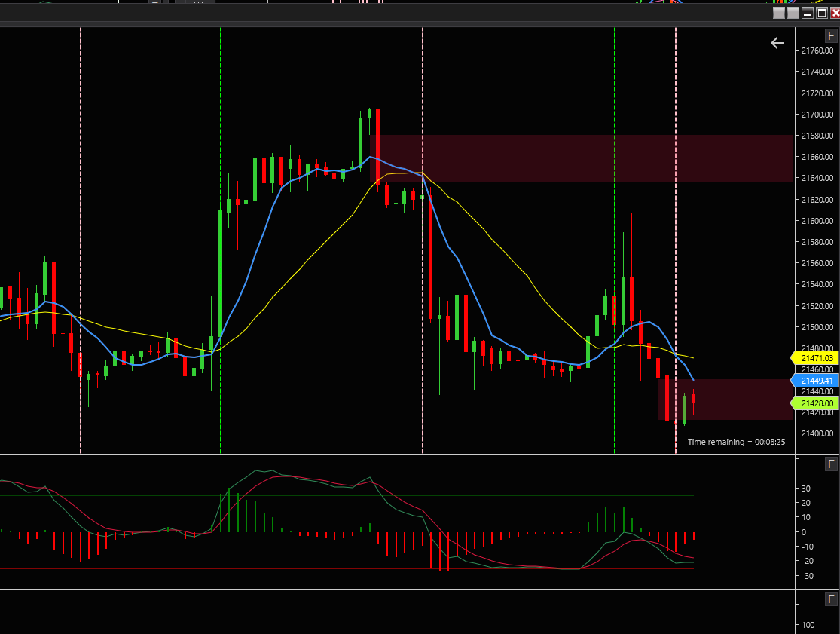
Task: Click the 21700.00 price axis label
Action: pos(817,114)
